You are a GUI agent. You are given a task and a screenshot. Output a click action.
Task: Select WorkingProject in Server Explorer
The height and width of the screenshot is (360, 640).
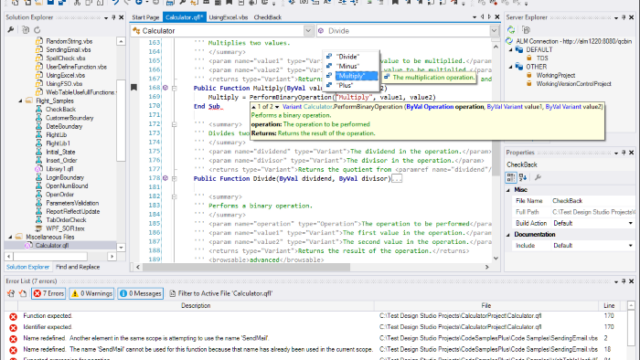point(555,76)
